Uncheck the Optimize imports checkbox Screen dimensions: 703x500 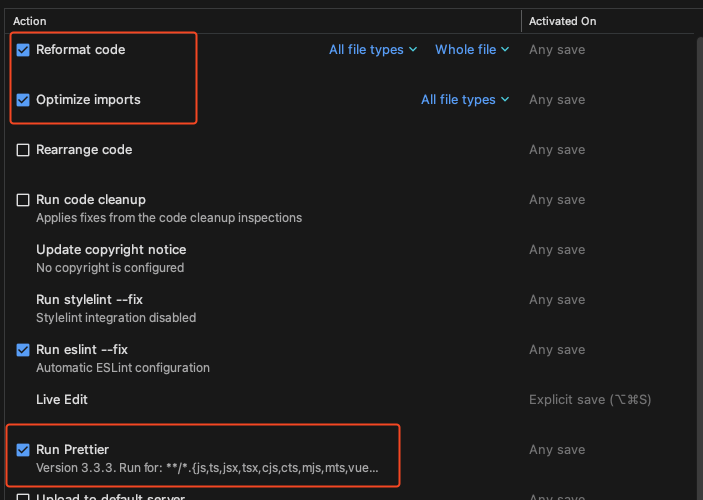pos(23,100)
